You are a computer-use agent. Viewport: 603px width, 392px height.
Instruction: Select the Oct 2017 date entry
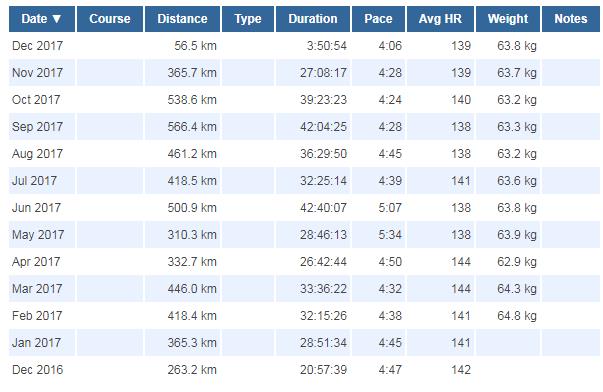pyautogui.click(x=36, y=100)
